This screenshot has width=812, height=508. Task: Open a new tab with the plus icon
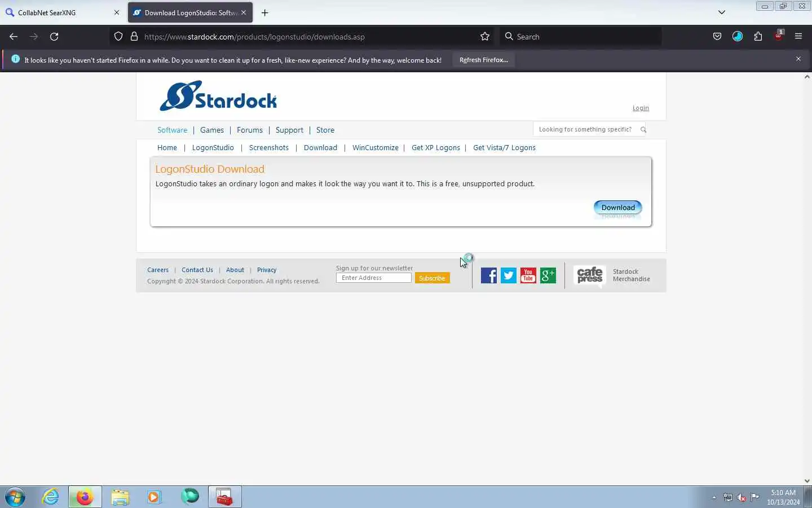point(265,12)
